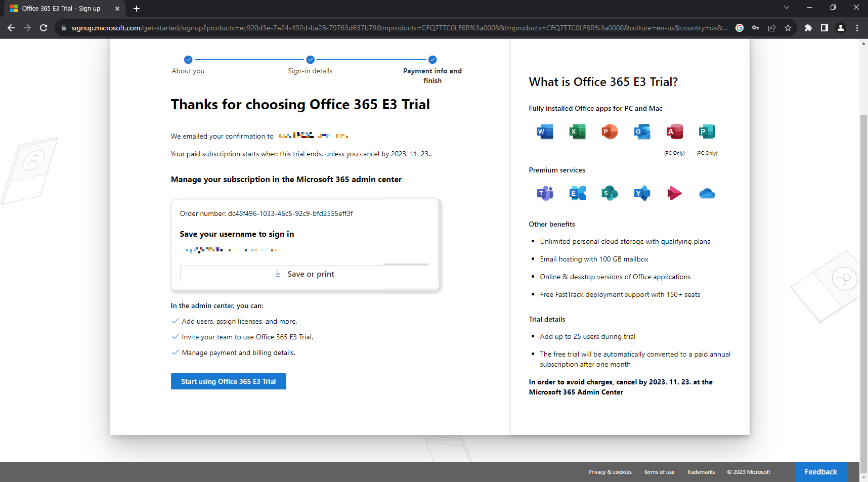
Task: Click the SharePoint service icon
Action: pos(610,193)
